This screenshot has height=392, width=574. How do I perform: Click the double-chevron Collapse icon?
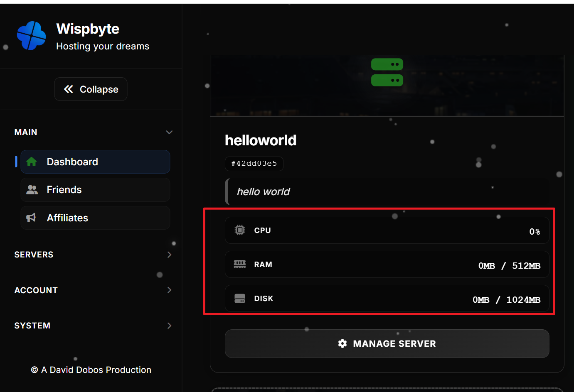point(69,89)
